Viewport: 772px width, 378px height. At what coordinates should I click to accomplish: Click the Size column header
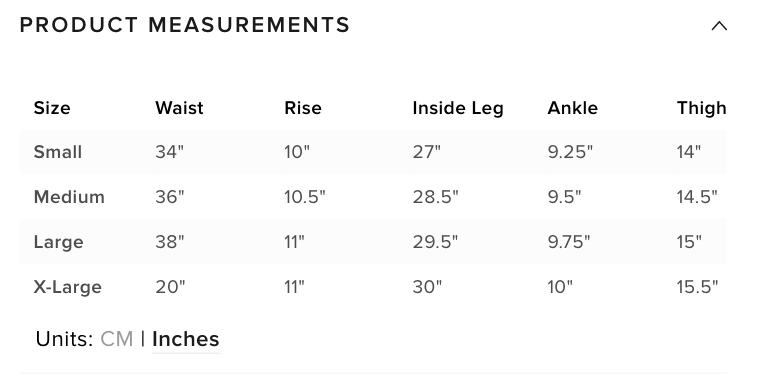pyautogui.click(x=52, y=108)
